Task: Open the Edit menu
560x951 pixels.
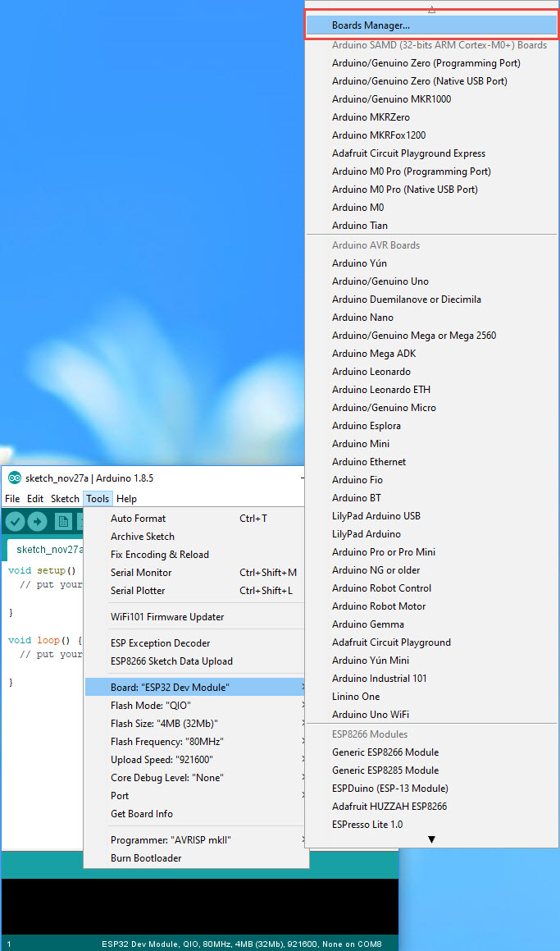Action: 35,499
